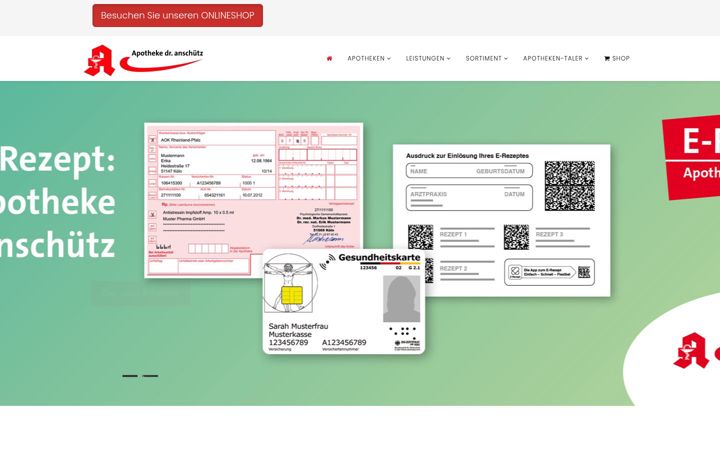720x450 pixels.
Task: Select the second slider indicator dash
Action: coord(150,376)
